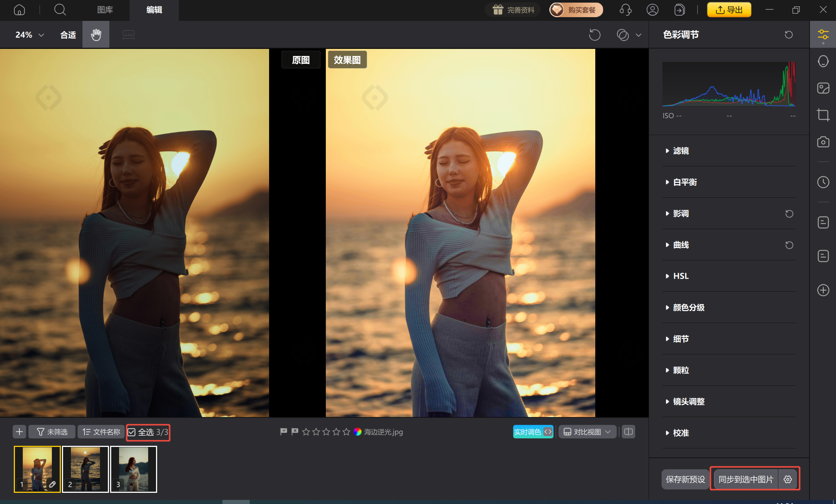Image resolution: width=836 pixels, height=504 pixels.
Task: Open the compare mode dropdown arrow
Action: click(x=639, y=35)
